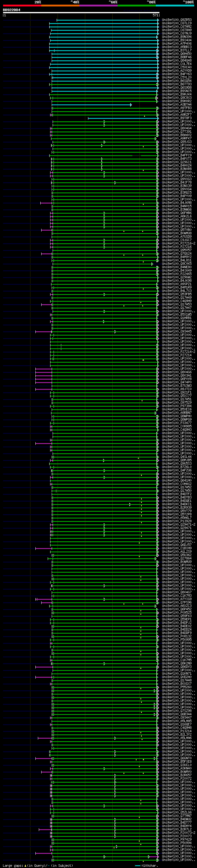Click the purple ~60% legend segment
This screenshot has height=868, width=197.
98,6
